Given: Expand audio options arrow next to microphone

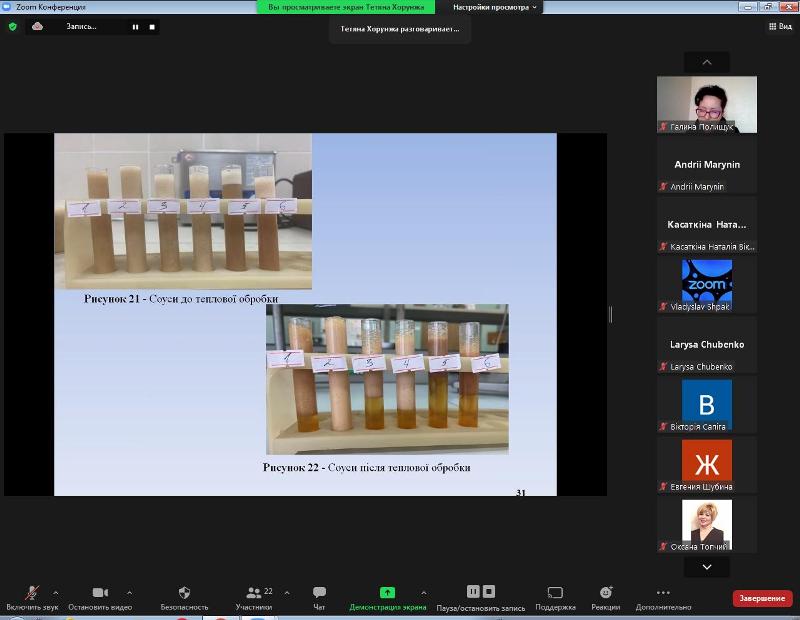Looking at the screenshot, I should pyautogui.click(x=55, y=592).
